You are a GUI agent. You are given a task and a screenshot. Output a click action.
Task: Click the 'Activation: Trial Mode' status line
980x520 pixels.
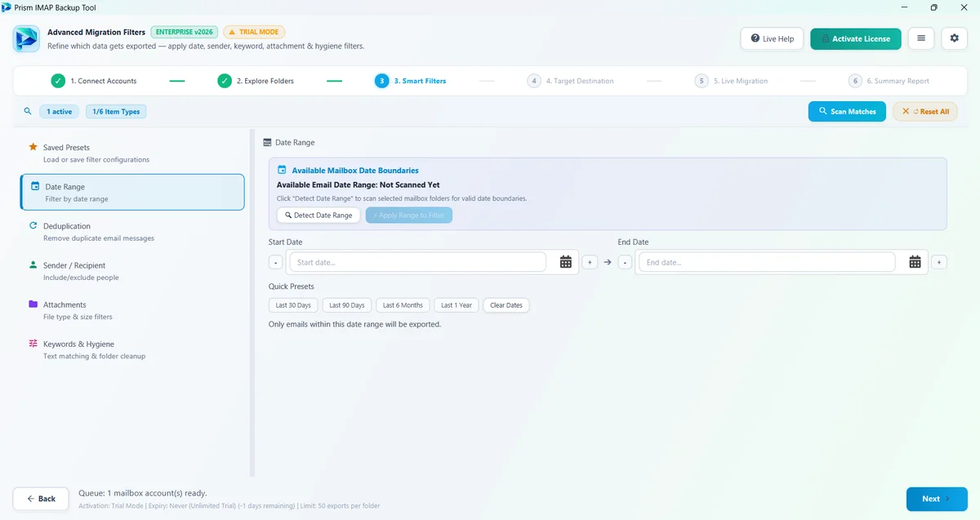(x=229, y=506)
